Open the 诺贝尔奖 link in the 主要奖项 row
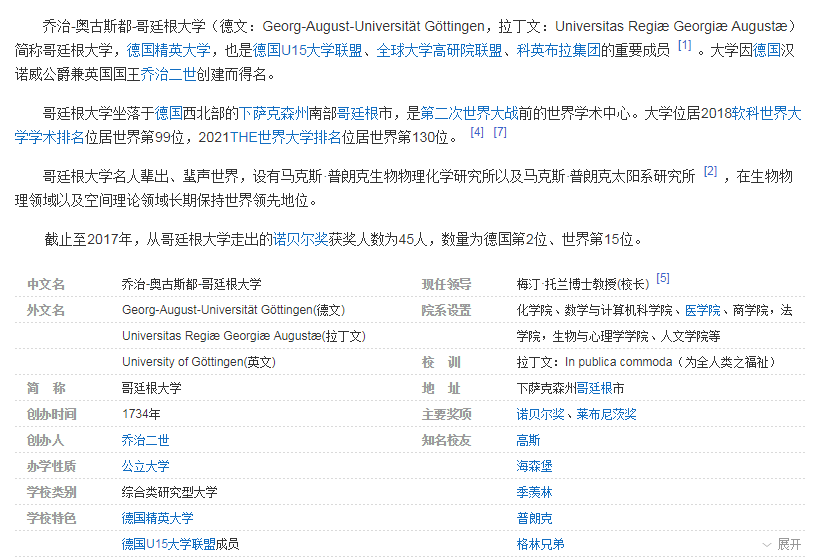This screenshot has height=560, width=826. click(540, 414)
